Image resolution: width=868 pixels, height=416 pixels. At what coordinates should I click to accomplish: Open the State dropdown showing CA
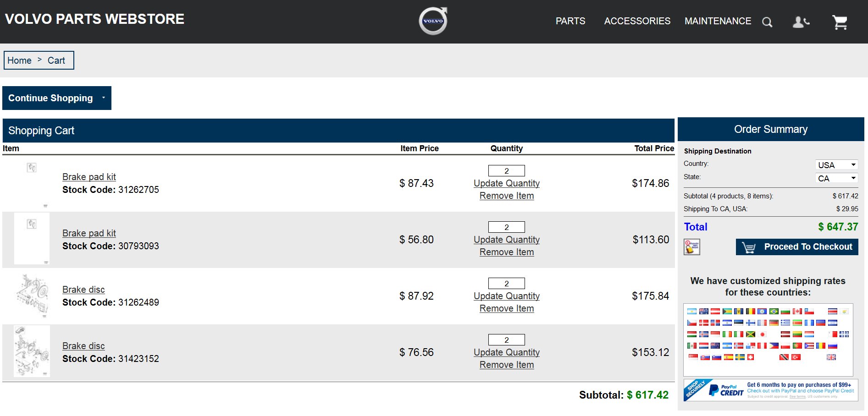[836, 178]
